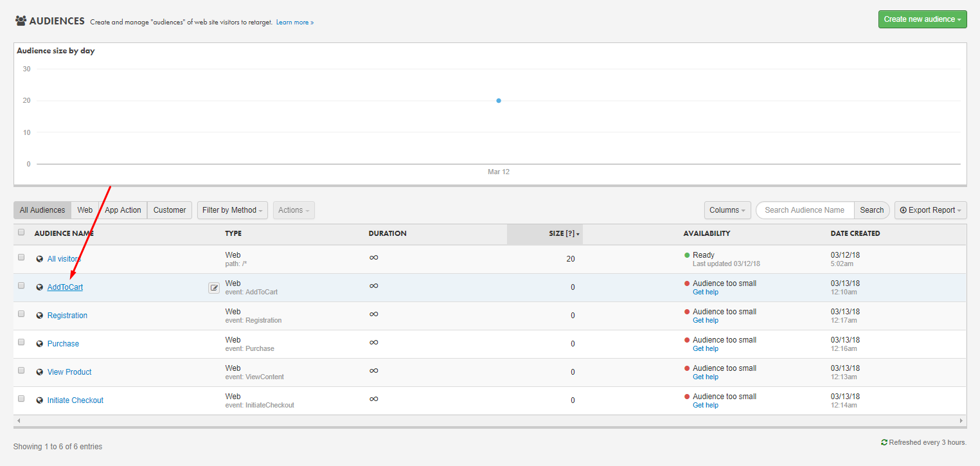The height and width of the screenshot is (466, 980).
Task: Click the Audiences people icon in header
Action: tap(21, 21)
